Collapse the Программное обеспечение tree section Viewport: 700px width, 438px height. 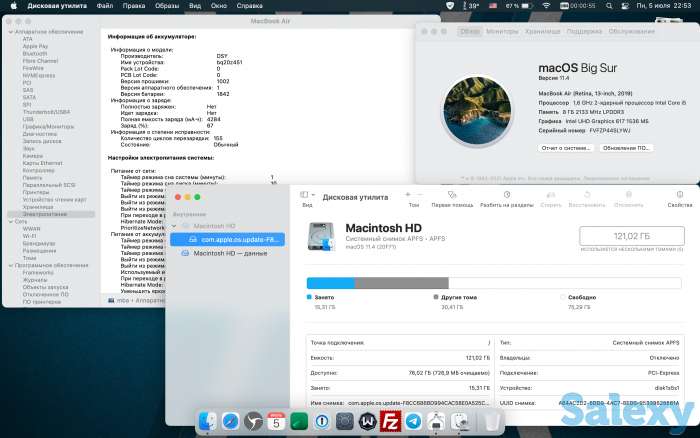click(11, 265)
